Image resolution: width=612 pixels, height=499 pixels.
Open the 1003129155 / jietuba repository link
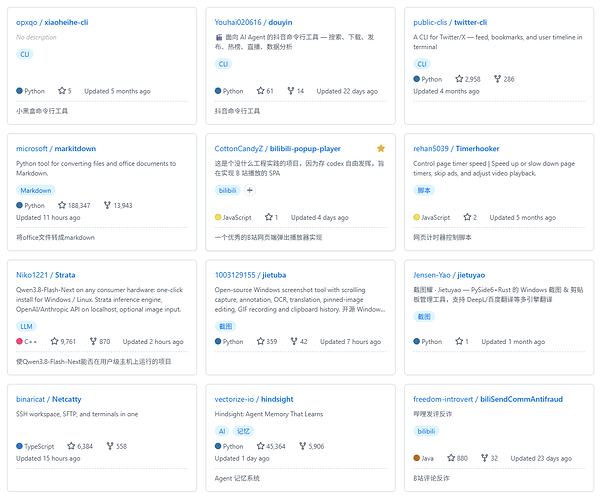250,275
